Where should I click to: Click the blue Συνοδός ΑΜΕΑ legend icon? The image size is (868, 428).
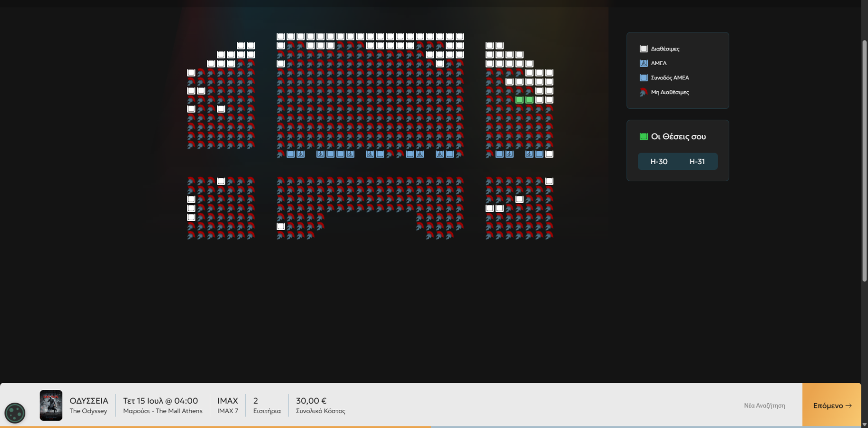(x=644, y=78)
